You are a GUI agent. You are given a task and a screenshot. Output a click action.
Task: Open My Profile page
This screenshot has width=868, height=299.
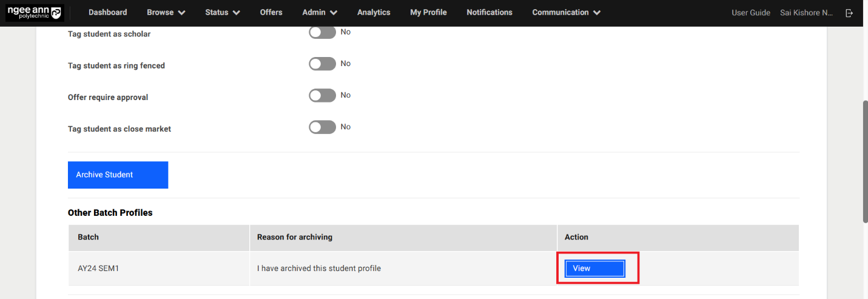tap(428, 13)
